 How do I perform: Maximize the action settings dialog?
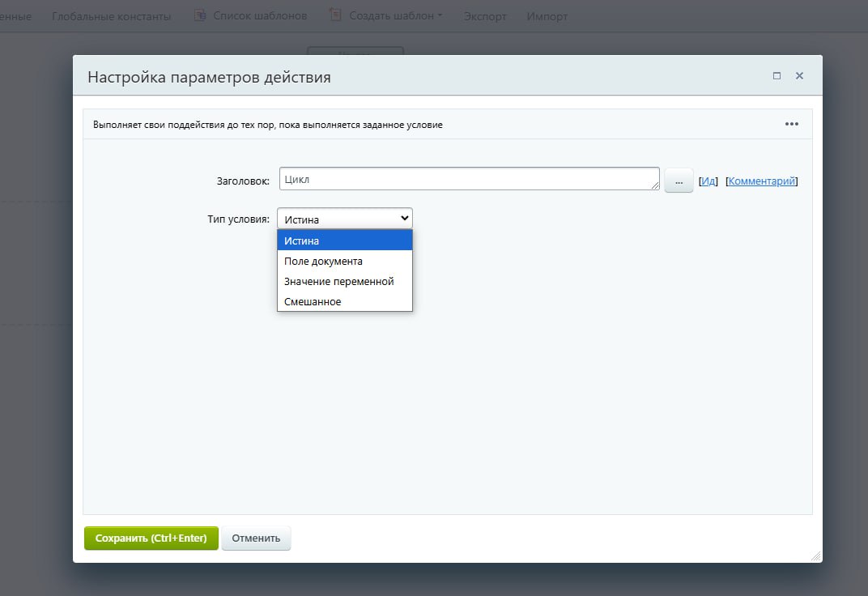coord(777,76)
